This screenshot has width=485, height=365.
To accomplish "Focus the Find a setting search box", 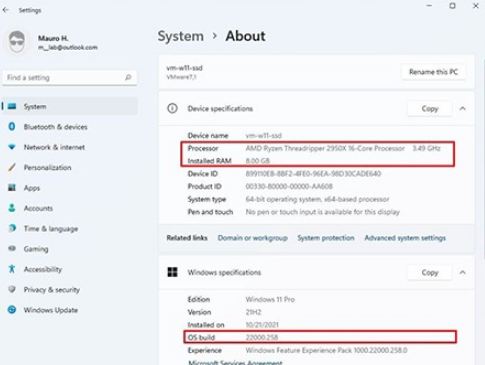I will coord(70,77).
